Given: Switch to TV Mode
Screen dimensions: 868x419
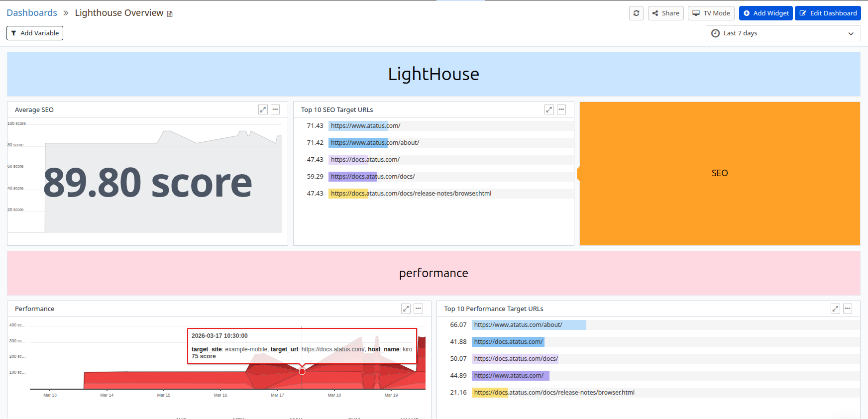Looking at the screenshot, I should tap(711, 13).
